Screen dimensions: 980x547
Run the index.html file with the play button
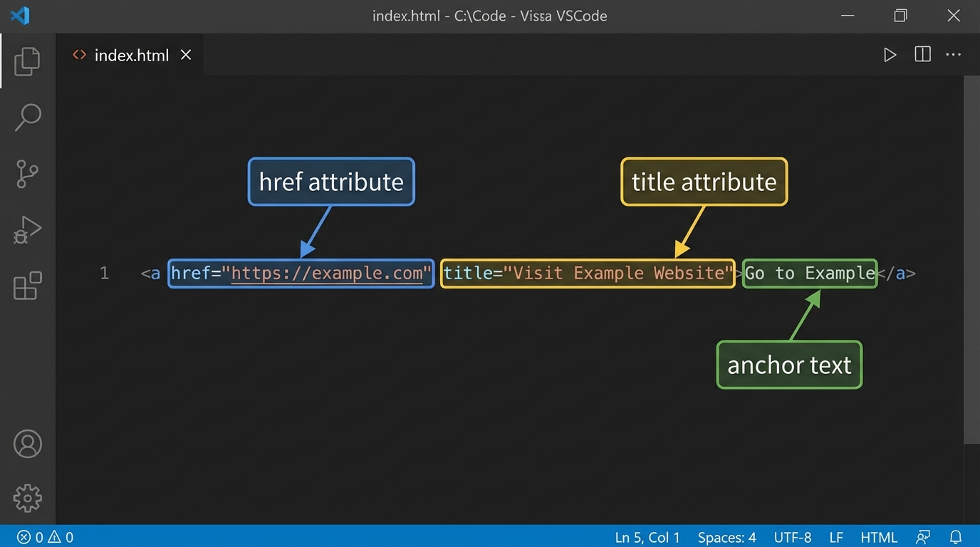click(x=890, y=54)
